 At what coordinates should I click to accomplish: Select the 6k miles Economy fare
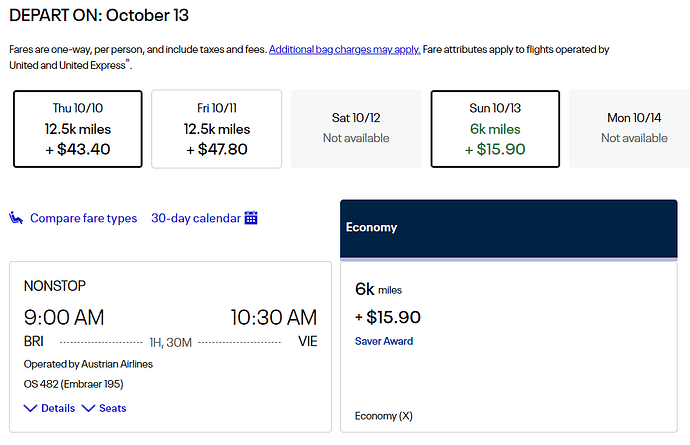coord(509,347)
